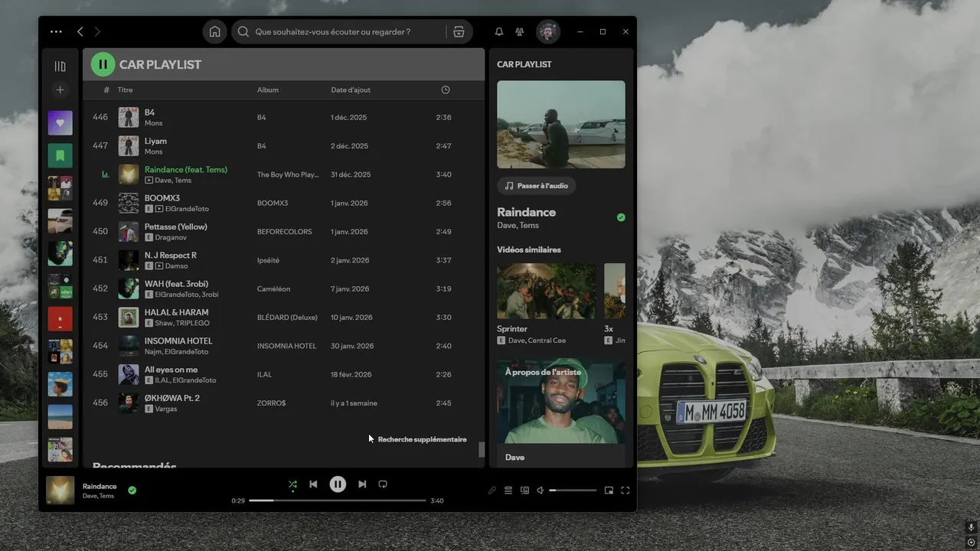Open notifications bell

(x=499, y=32)
